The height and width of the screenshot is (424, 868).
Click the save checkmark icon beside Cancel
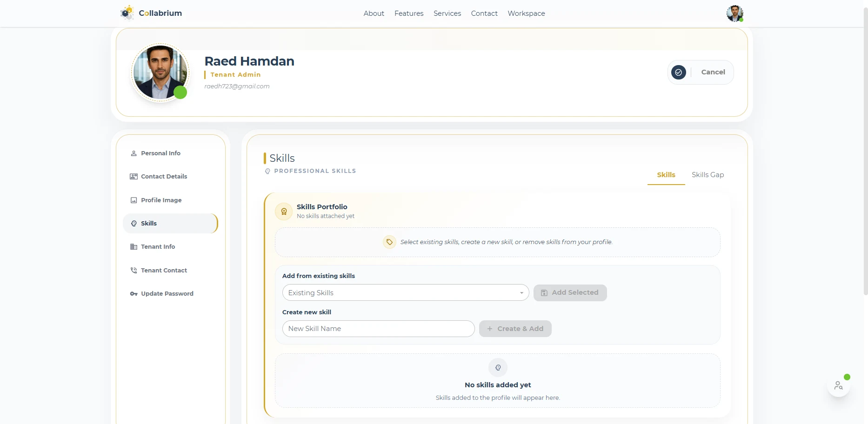[678, 72]
